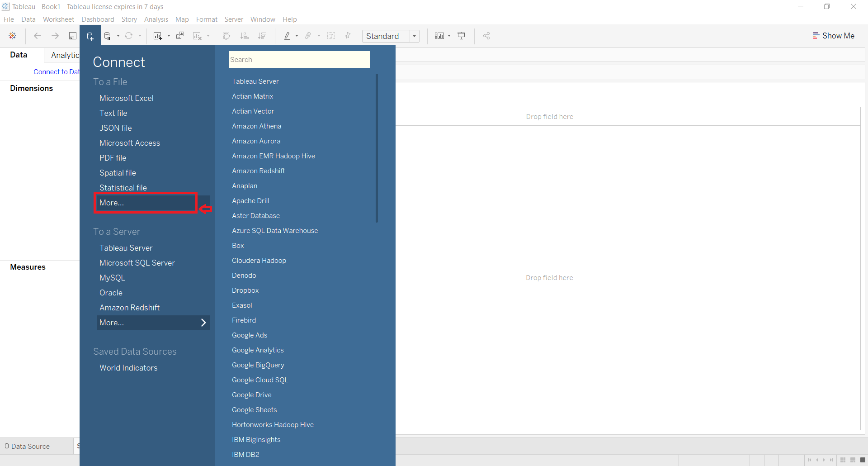Save the workbook using the save icon
868x466 pixels.
tap(72, 36)
